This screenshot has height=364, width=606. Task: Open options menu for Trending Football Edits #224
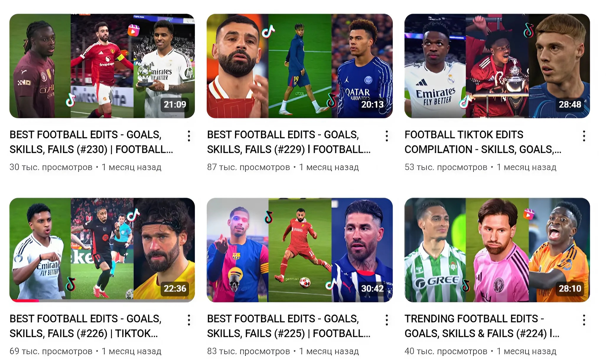click(x=584, y=320)
